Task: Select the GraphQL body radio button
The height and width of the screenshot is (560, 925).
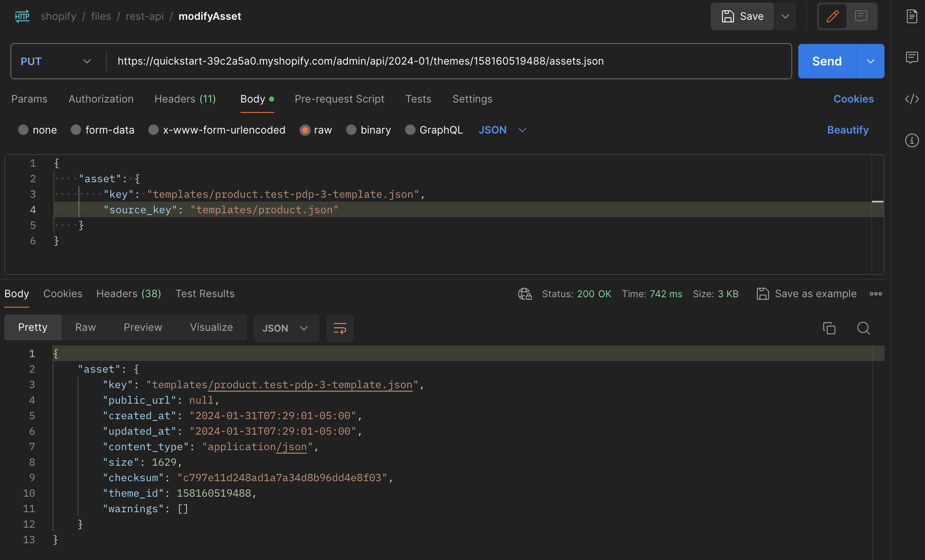Action: 410,130
